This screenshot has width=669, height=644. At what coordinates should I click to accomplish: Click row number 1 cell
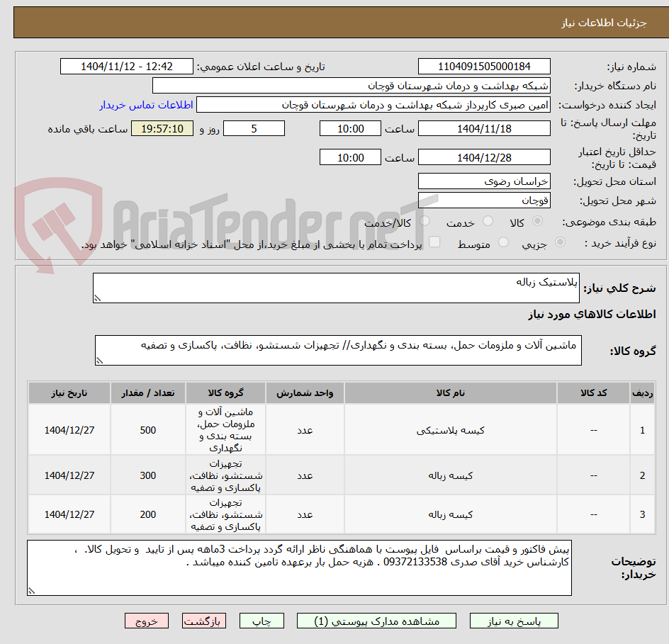tap(643, 430)
